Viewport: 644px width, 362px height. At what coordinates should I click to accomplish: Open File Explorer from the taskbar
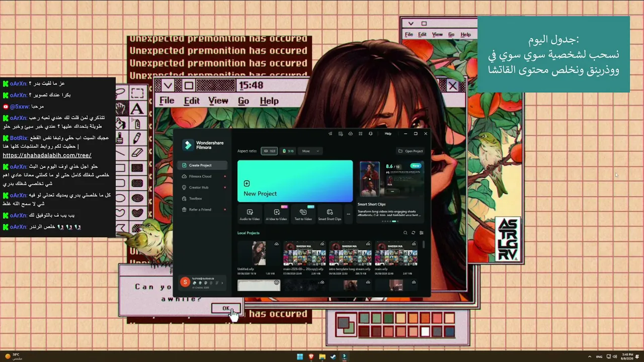pos(322,356)
